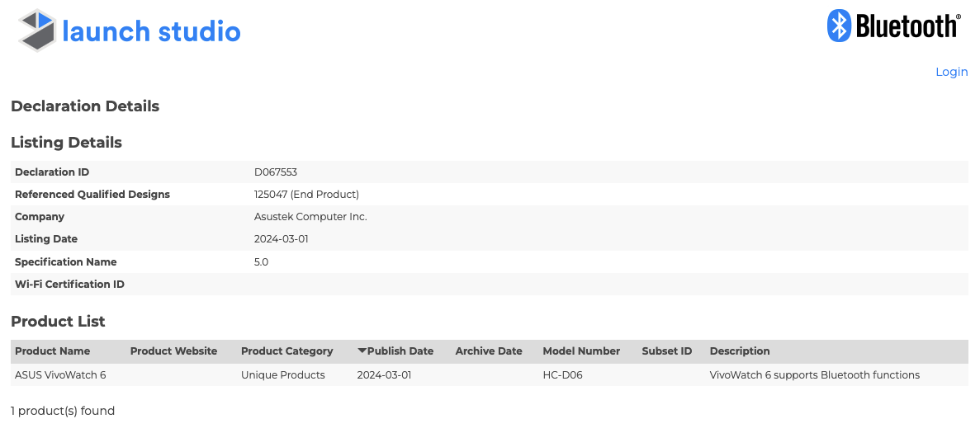The width and height of the screenshot is (980, 433).
Task: Sort by Archive Date column header
Action: tap(489, 351)
